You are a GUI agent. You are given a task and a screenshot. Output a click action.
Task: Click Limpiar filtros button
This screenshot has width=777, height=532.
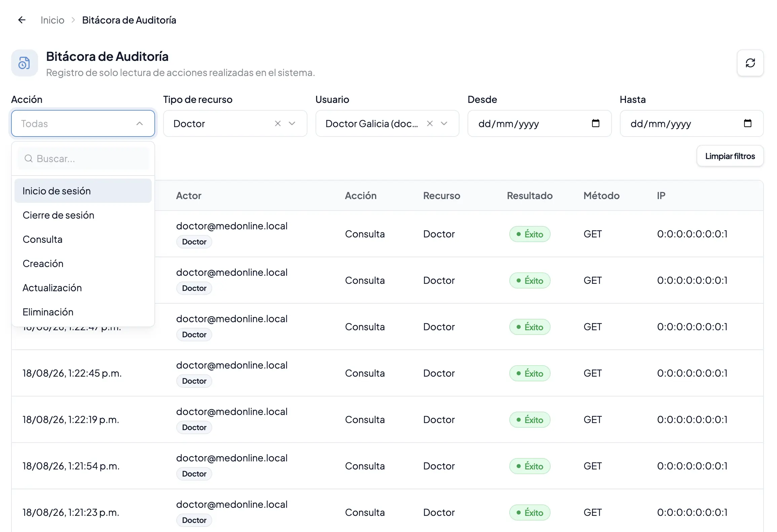(x=730, y=156)
